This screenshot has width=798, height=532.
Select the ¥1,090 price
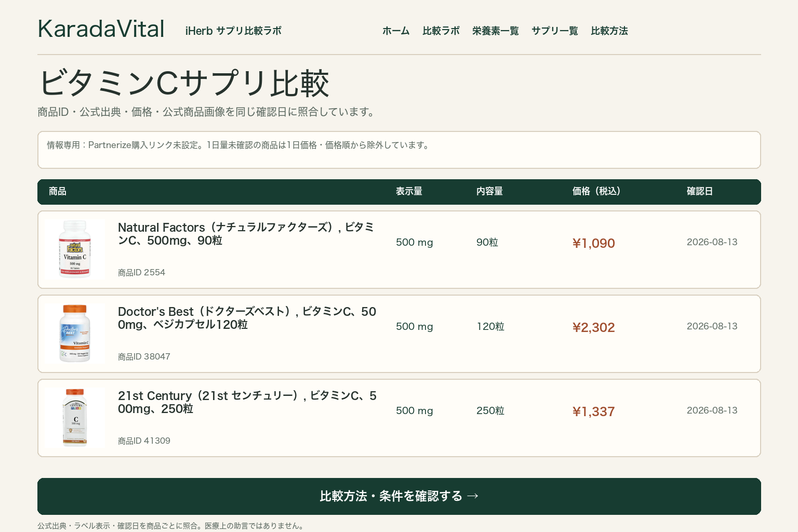(x=594, y=243)
